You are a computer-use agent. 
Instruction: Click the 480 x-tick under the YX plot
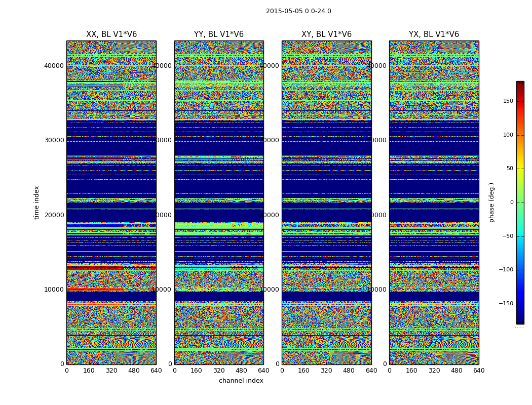[x=457, y=371]
